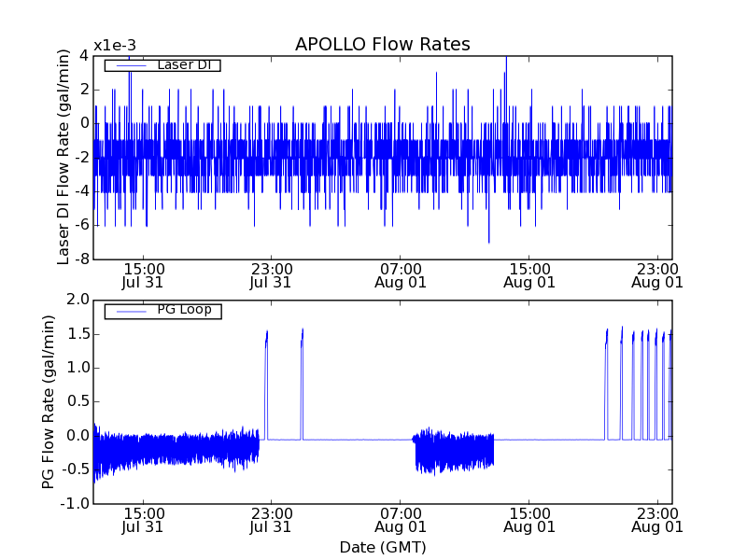Click the 1.0 tick on lower plot

point(78,368)
